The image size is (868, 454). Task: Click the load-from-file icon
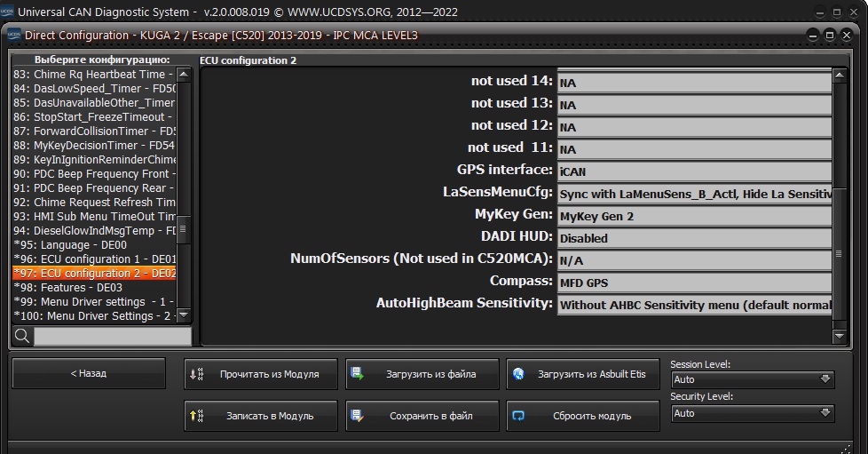pyautogui.click(x=358, y=374)
